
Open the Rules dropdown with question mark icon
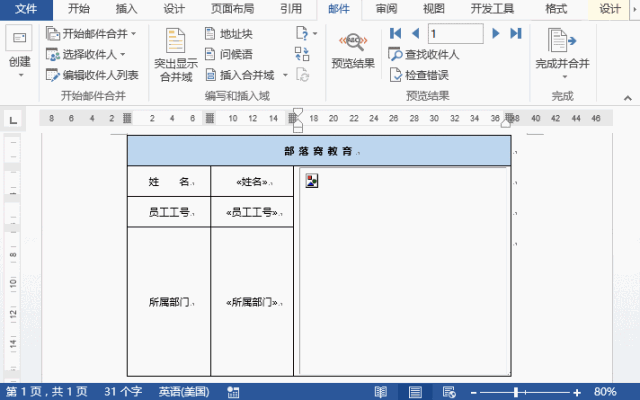pyautogui.click(x=307, y=33)
